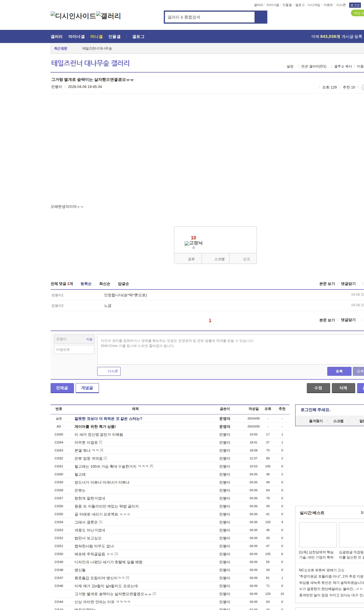
Task: Click the 디시인사이드 logo image
Action: (73, 16)
